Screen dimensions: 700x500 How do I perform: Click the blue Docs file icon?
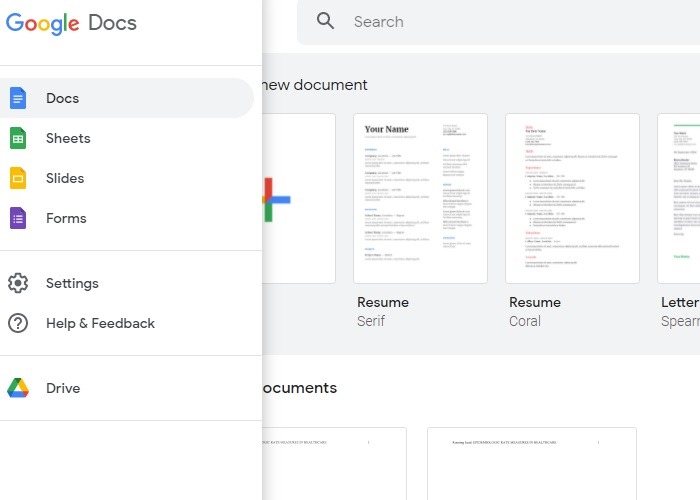click(x=18, y=98)
